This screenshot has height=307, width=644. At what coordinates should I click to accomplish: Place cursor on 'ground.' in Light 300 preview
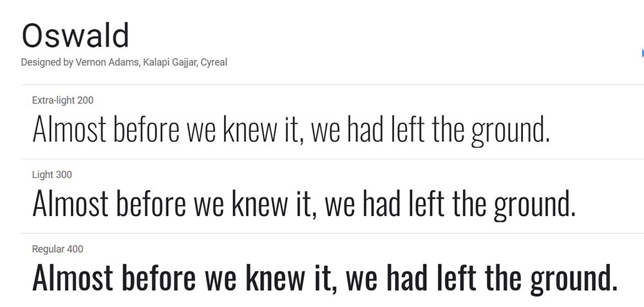[x=535, y=206]
